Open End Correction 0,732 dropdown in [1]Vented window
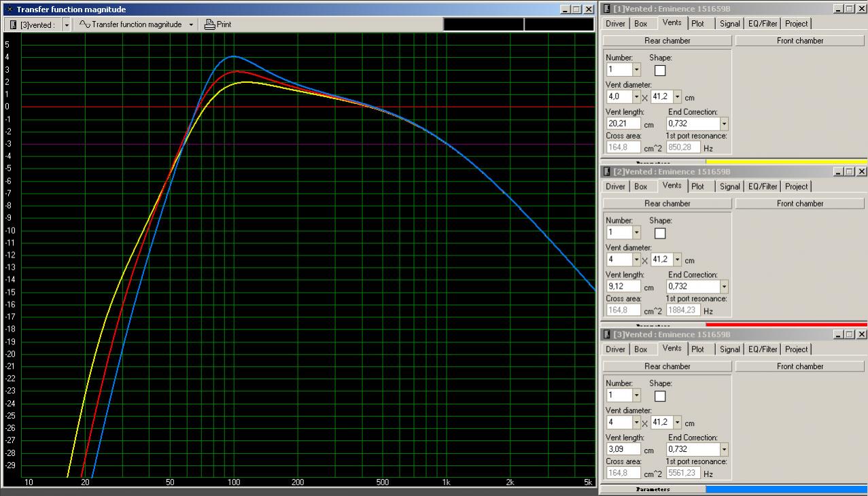Image resolution: width=868 pixels, height=496 pixels. coord(724,124)
